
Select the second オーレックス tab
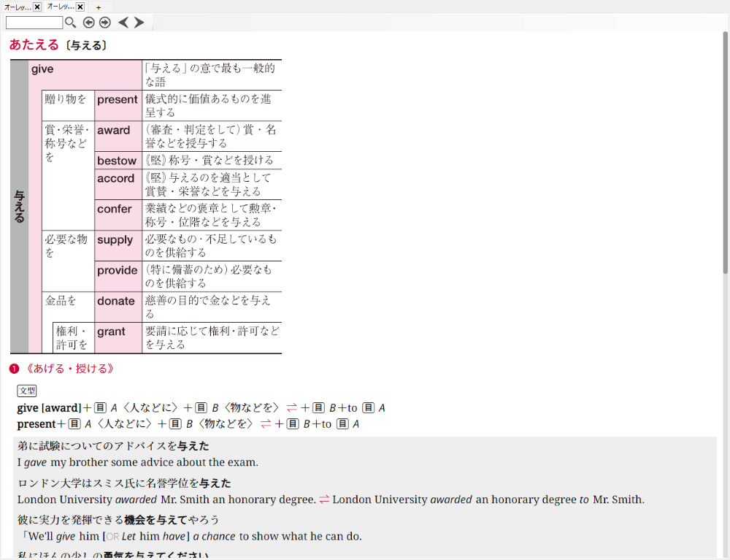point(61,7)
